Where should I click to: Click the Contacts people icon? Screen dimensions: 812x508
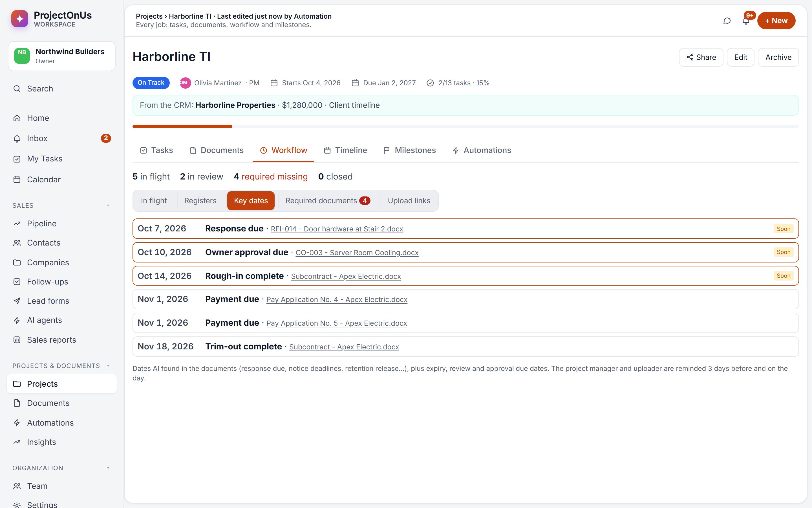click(x=17, y=243)
